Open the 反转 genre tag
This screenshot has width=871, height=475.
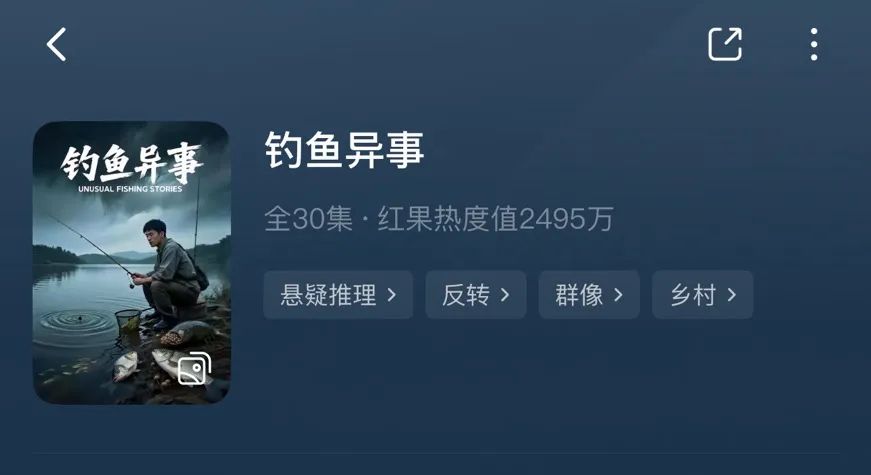[476, 295]
